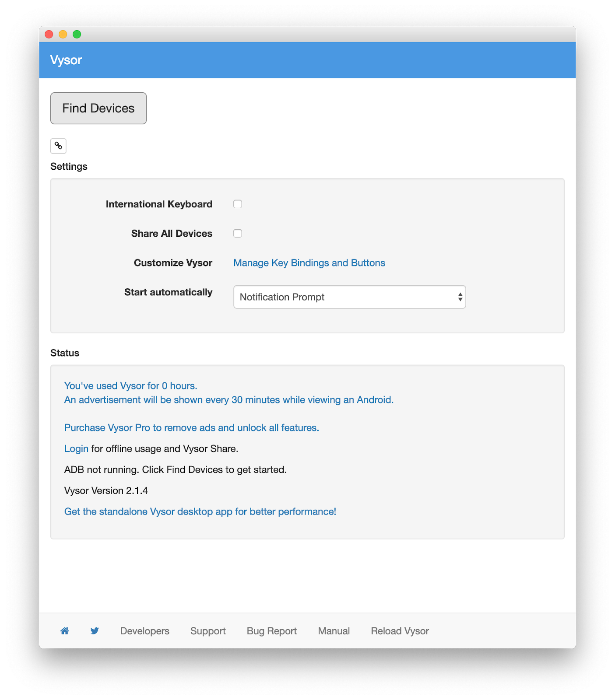Expand the Start automatically dropdown
Image resolution: width=615 pixels, height=700 pixels.
pyautogui.click(x=350, y=297)
